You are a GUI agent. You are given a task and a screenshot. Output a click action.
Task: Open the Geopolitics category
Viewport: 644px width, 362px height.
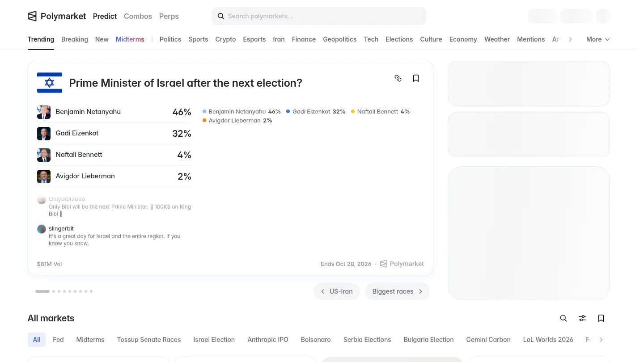[340, 39]
